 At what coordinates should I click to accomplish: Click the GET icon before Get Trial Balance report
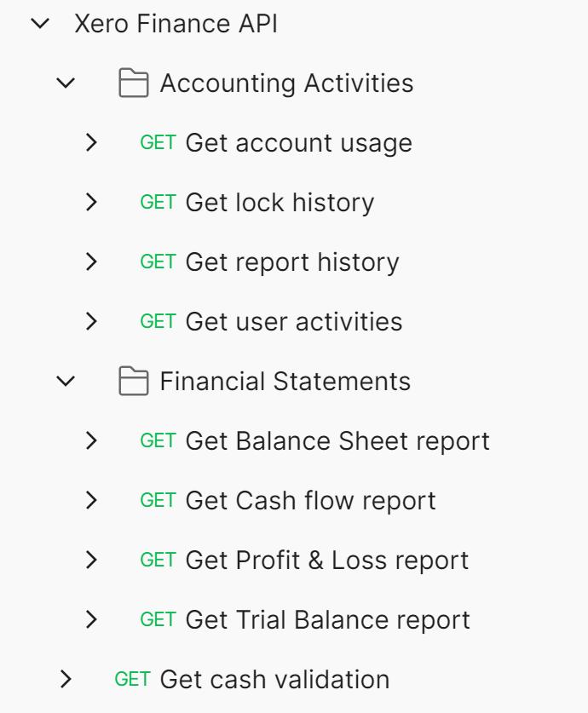(x=158, y=619)
